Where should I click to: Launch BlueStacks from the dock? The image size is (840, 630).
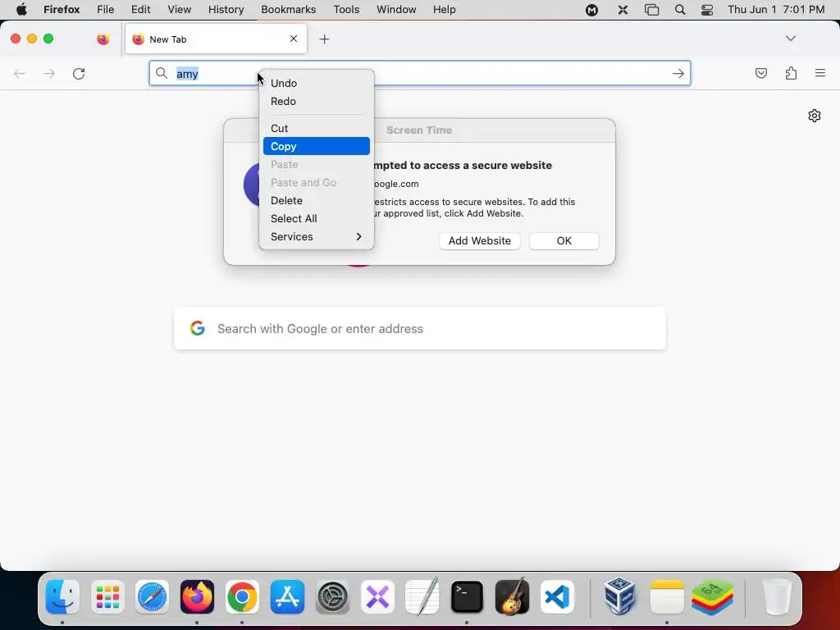(x=712, y=597)
